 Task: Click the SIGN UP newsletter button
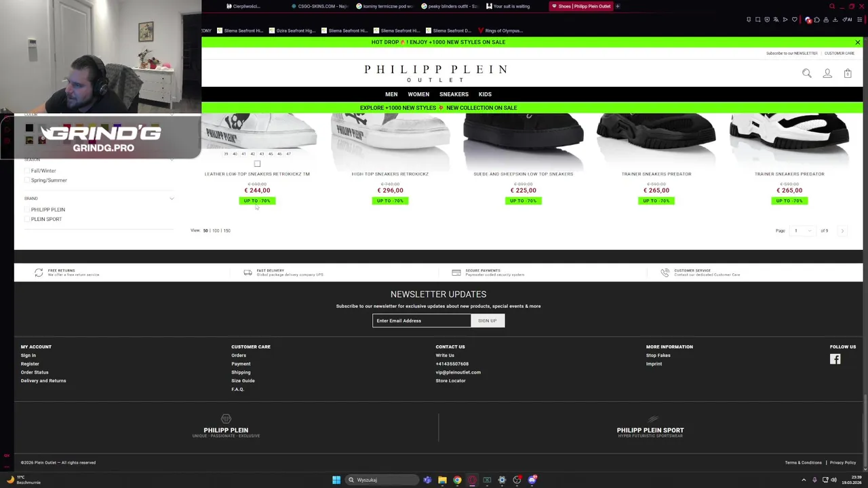point(488,321)
